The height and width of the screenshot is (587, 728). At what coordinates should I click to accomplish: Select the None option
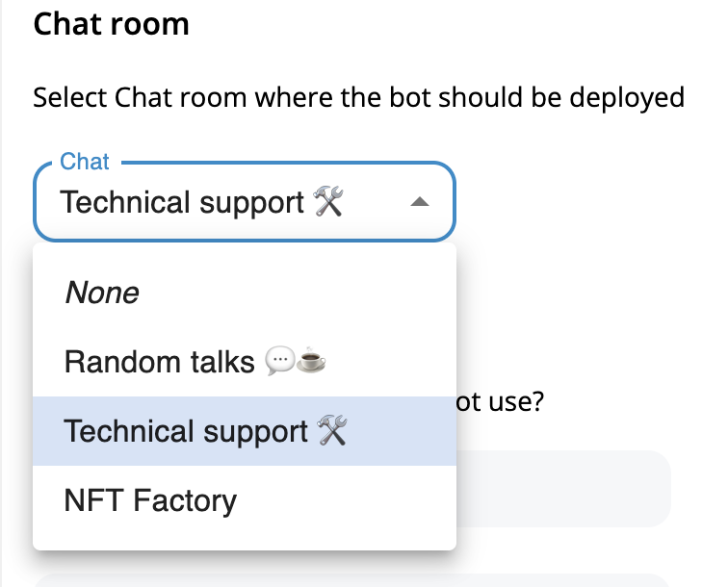(x=245, y=293)
